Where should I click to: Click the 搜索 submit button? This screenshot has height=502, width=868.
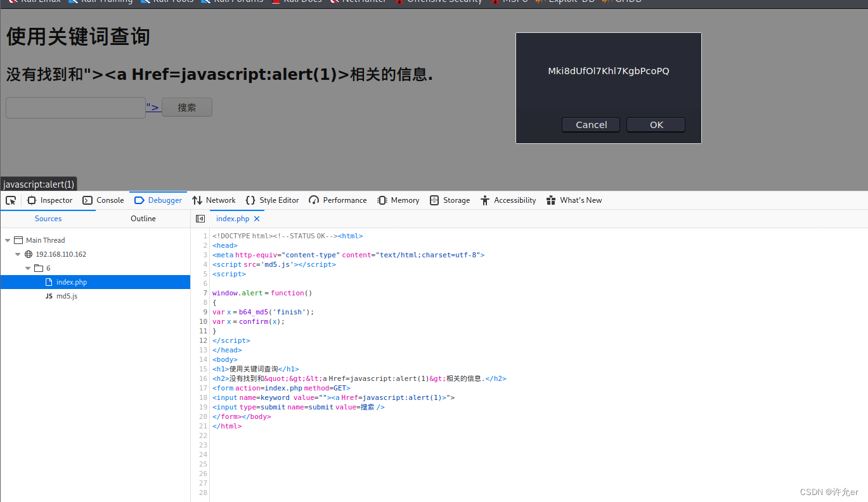[x=187, y=108]
